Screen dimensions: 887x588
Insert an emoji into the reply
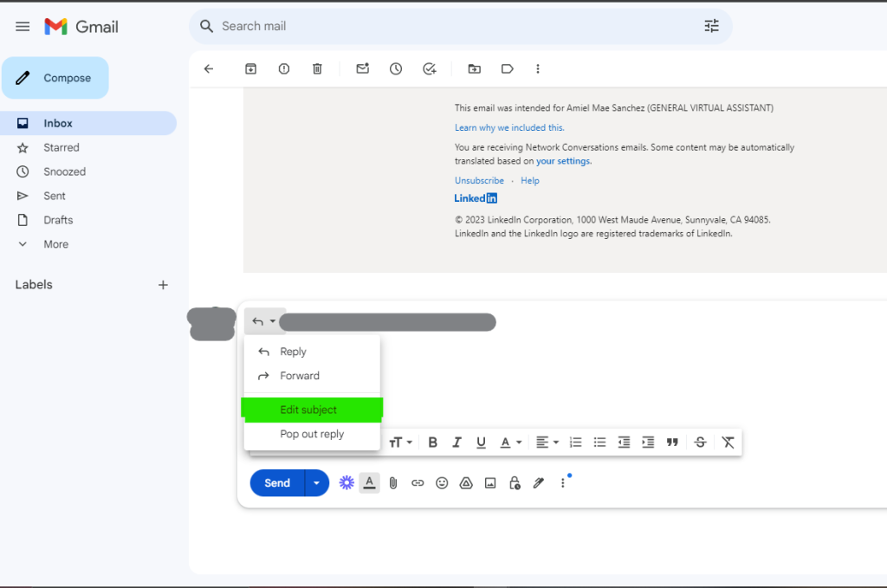442,483
